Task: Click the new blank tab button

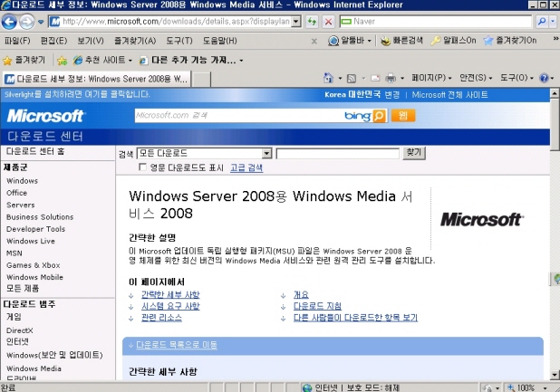Action: (x=201, y=79)
